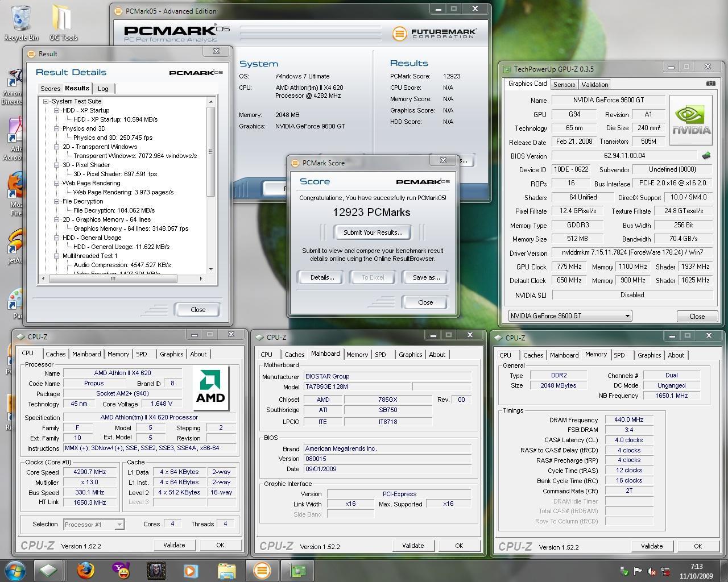Switch to the Log tab in Result Details
Viewport: 728px width, 582px height.
103,89
